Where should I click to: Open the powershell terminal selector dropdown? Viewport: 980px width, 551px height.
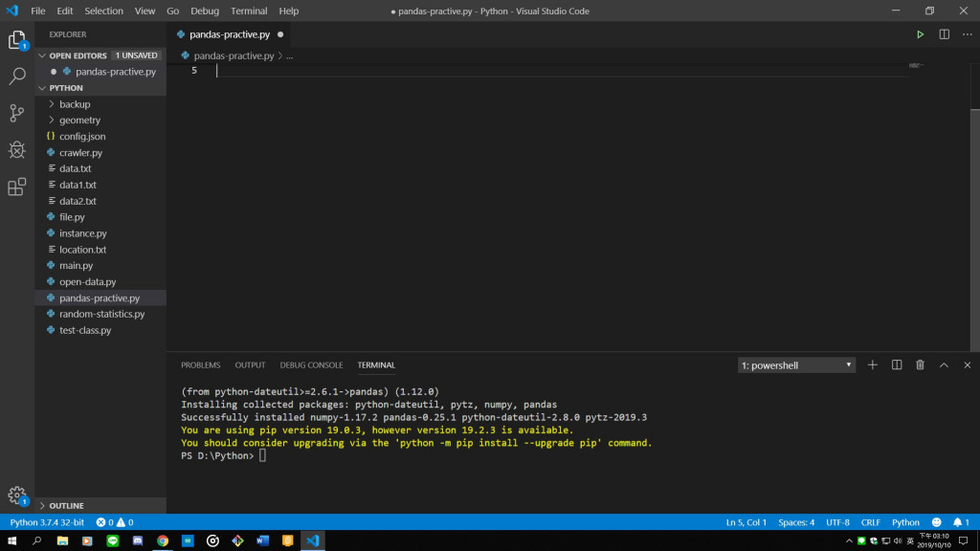pos(796,364)
